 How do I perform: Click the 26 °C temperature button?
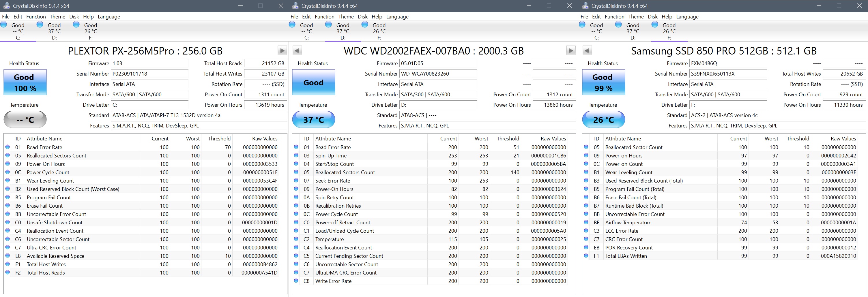[x=603, y=120]
